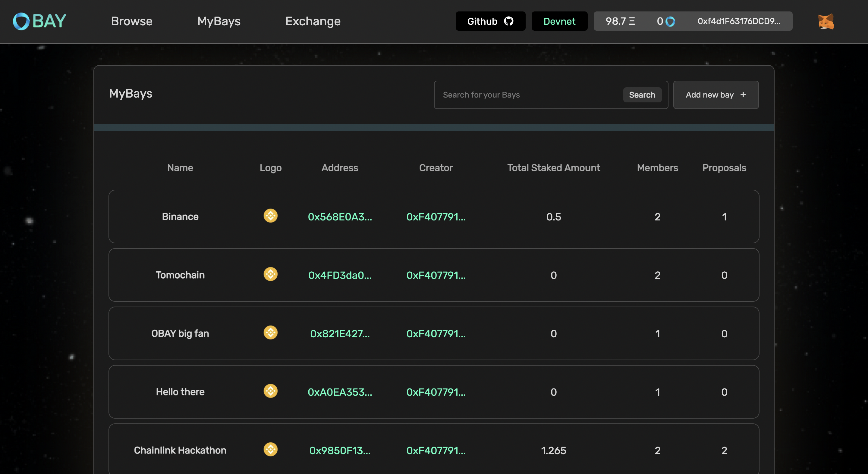Click the OBAY token balance icon
The width and height of the screenshot is (868, 474).
[x=670, y=22]
